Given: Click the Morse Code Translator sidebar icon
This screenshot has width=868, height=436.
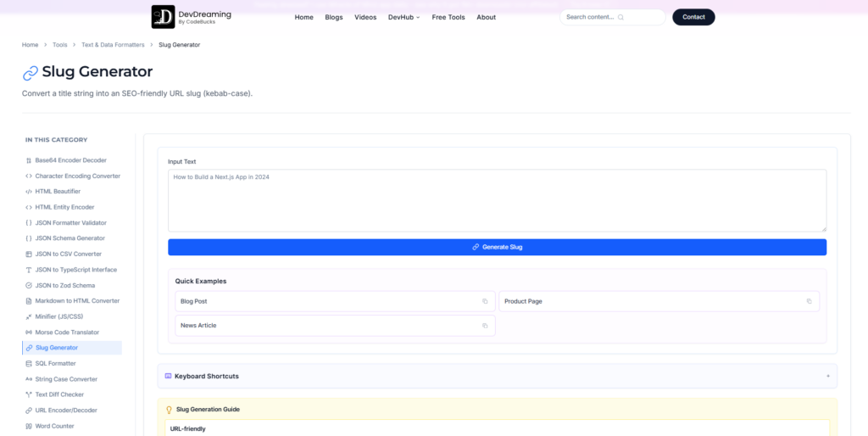Looking at the screenshot, I should (x=29, y=333).
